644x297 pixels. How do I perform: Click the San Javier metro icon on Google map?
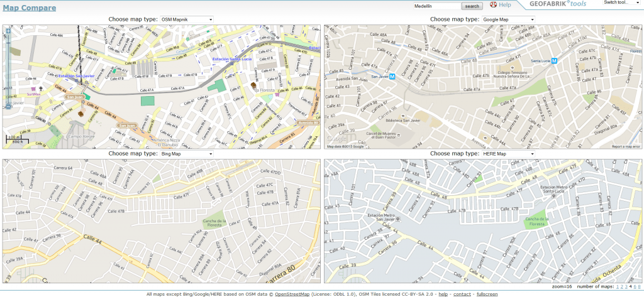tap(392, 77)
